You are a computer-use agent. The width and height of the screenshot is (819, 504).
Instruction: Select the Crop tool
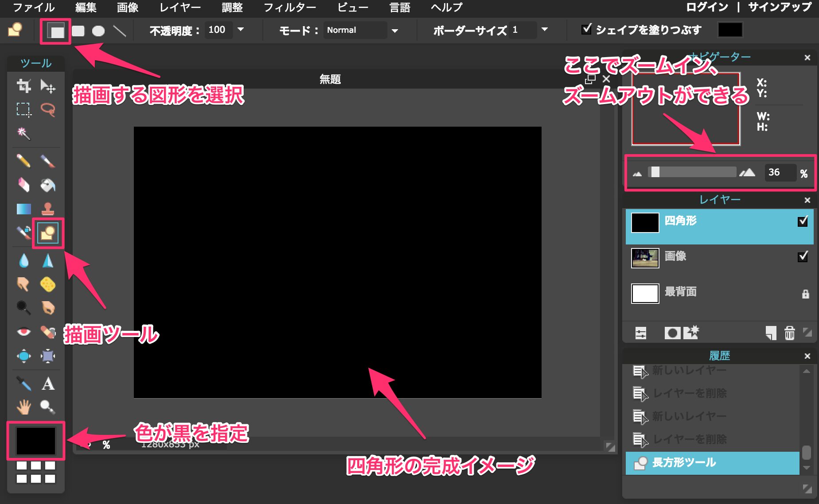[x=23, y=85]
